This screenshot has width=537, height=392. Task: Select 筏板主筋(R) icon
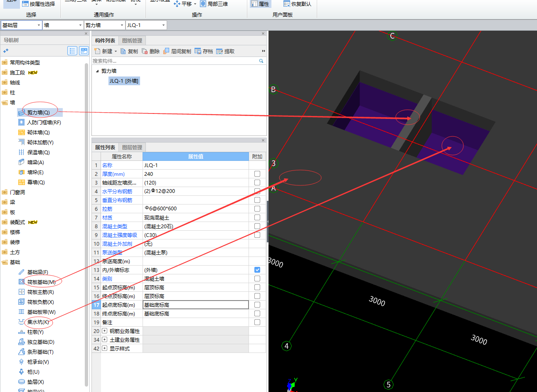coord(22,292)
